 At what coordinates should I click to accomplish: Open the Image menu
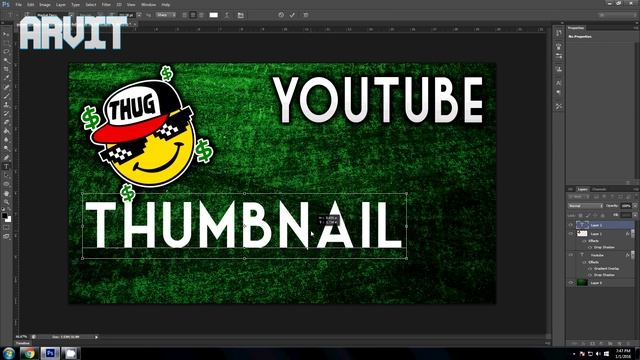(45, 4)
